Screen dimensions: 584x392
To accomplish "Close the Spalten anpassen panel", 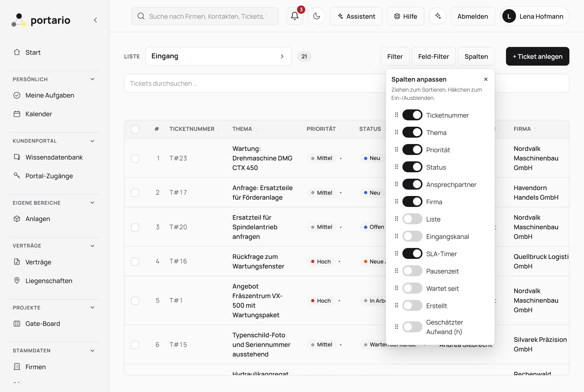I will (486, 79).
